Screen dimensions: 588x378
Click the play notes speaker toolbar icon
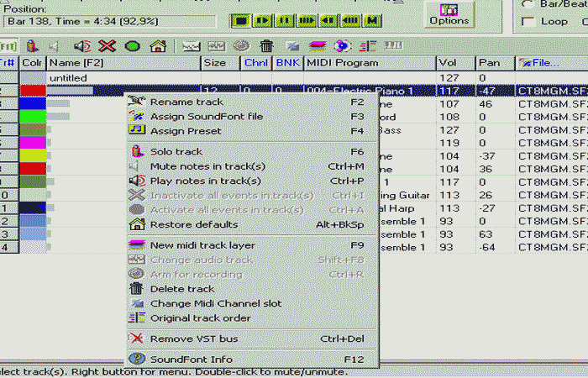click(82, 45)
